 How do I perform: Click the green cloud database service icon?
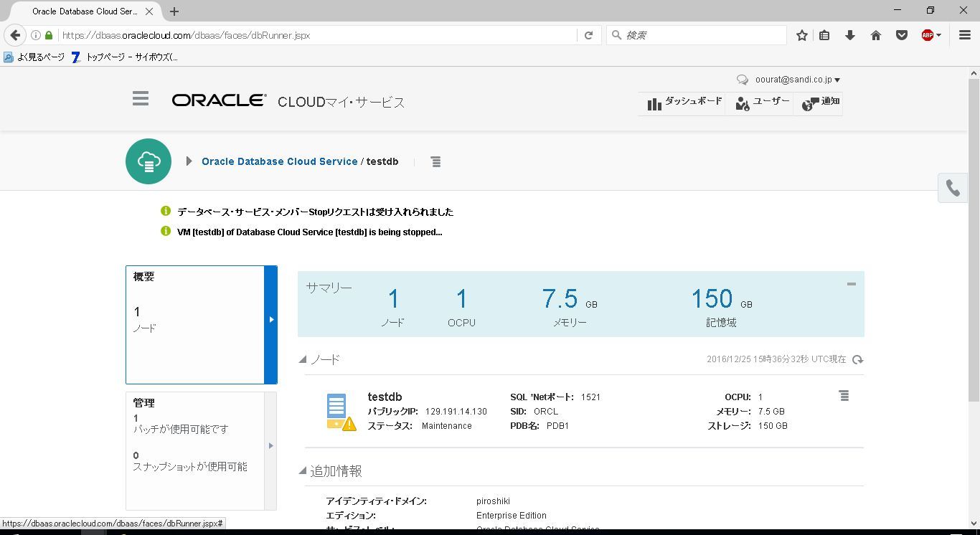(149, 161)
